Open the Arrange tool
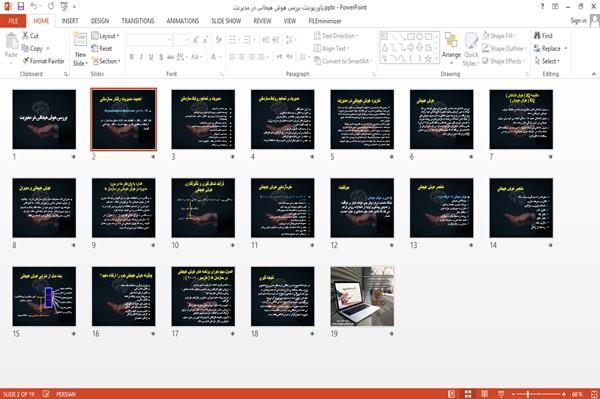600x399 pixels. coord(451,49)
